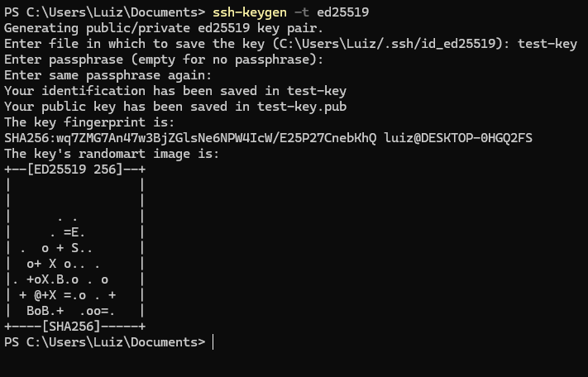Click the 'The key fingerprint is:' line
Image resolution: width=588 pixels, height=377 pixels.
point(89,122)
